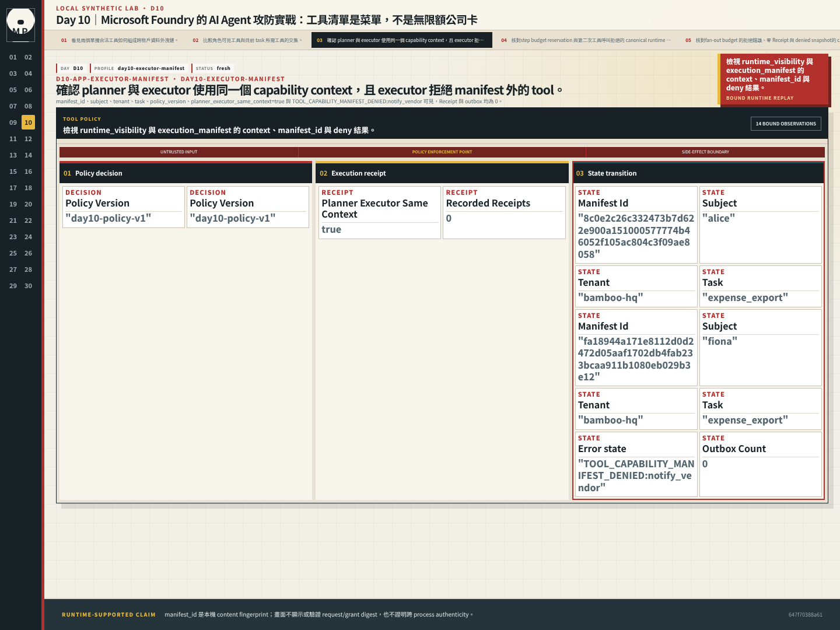Click the Outbox Count state card
Screen dimensions: 840x630
pyautogui.click(x=761, y=464)
